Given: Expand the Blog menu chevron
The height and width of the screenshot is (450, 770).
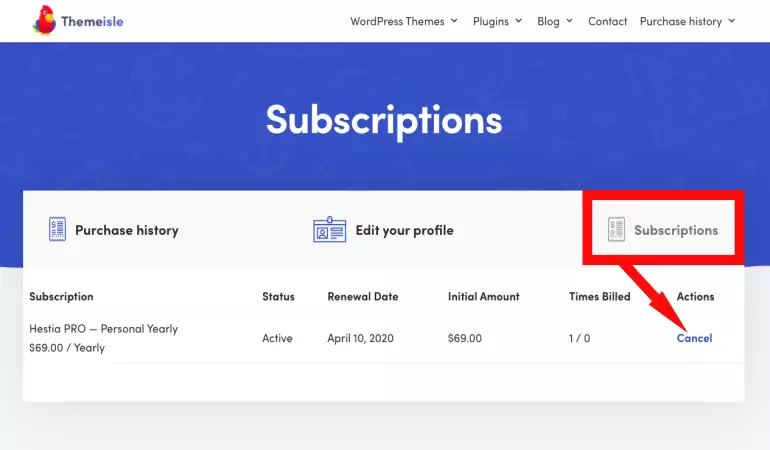Looking at the screenshot, I should [x=570, y=21].
